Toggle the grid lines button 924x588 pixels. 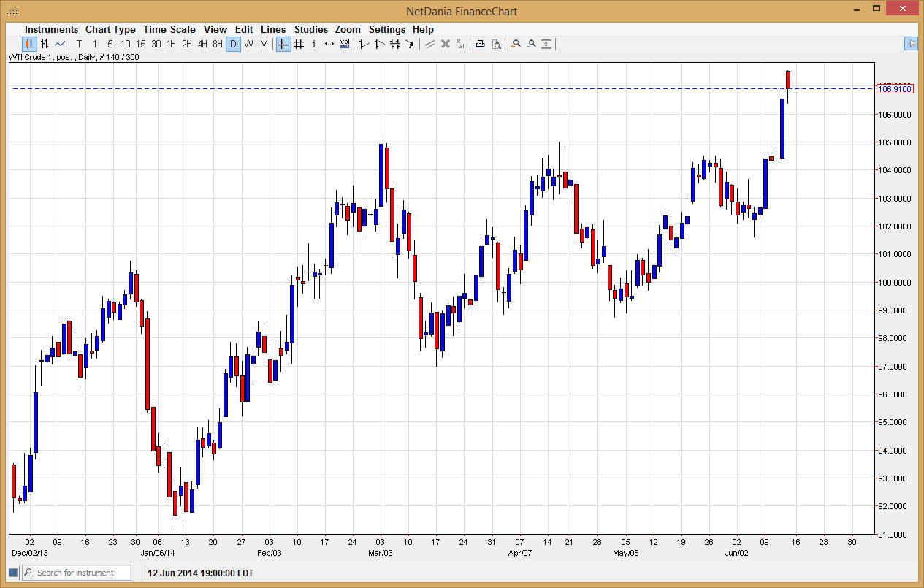[299, 44]
